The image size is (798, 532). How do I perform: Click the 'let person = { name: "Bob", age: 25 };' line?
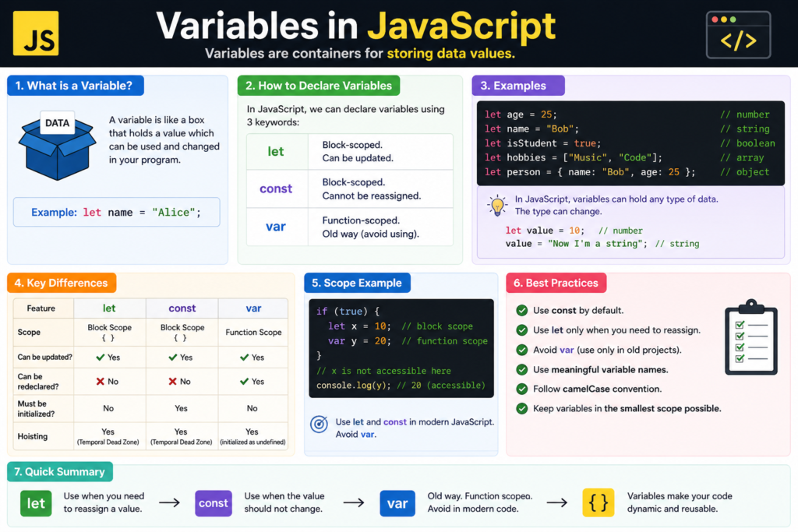click(x=589, y=172)
